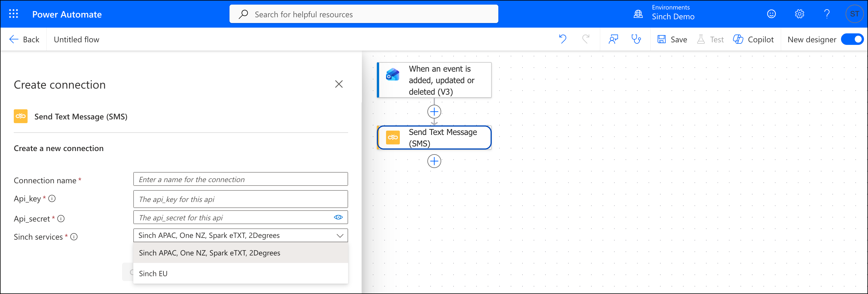Open ST account avatar
The height and width of the screenshot is (294, 868).
click(854, 14)
